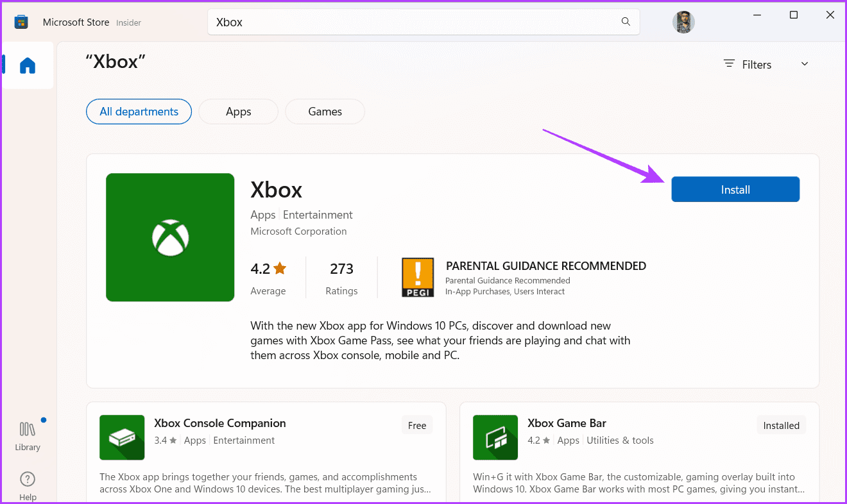Open the Xbox app title
This screenshot has width=847, height=504.
pyautogui.click(x=277, y=190)
